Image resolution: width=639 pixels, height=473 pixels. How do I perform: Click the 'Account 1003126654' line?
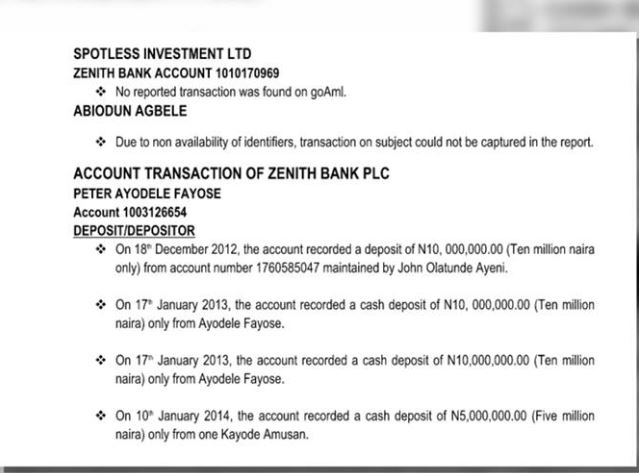130,212
